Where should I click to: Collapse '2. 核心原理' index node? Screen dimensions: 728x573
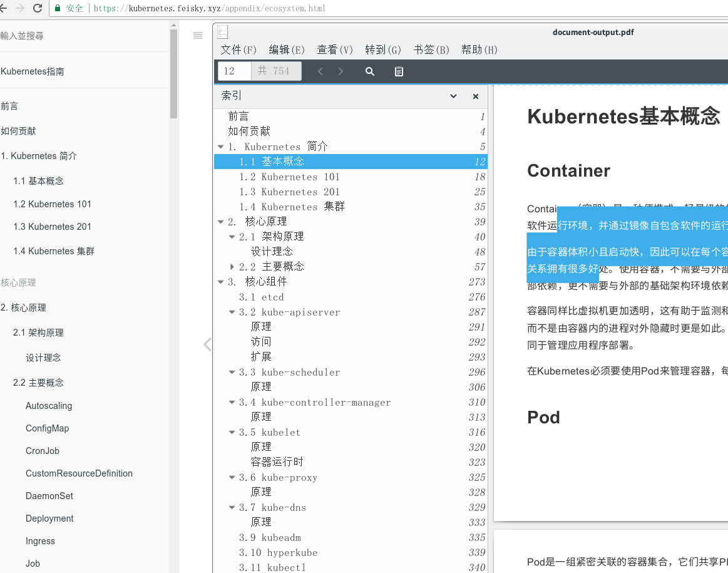pos(221,222)
